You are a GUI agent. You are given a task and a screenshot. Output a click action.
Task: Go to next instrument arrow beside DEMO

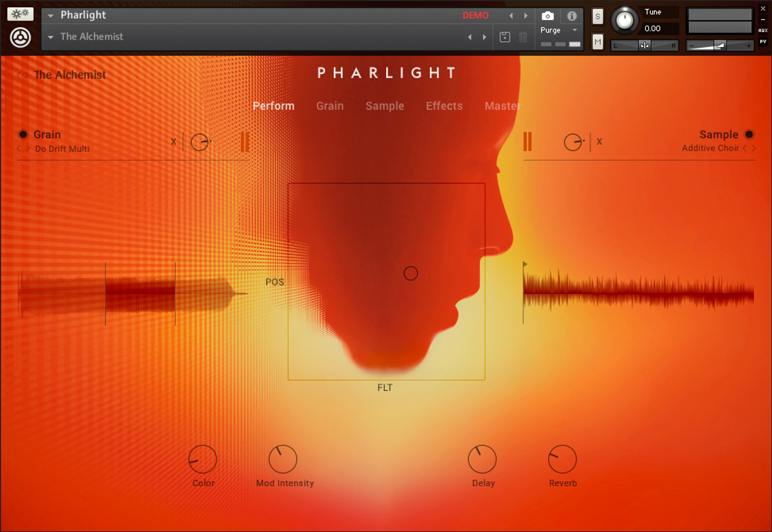pyautogui.click(x=526, y=15)
